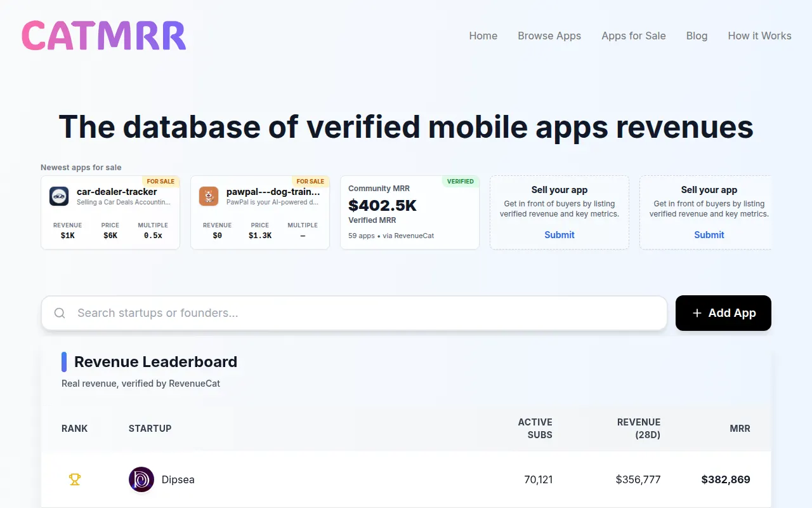Open the Community MRR verified card
This screenshot has height=508, width=812.
[x=410, y=213]
